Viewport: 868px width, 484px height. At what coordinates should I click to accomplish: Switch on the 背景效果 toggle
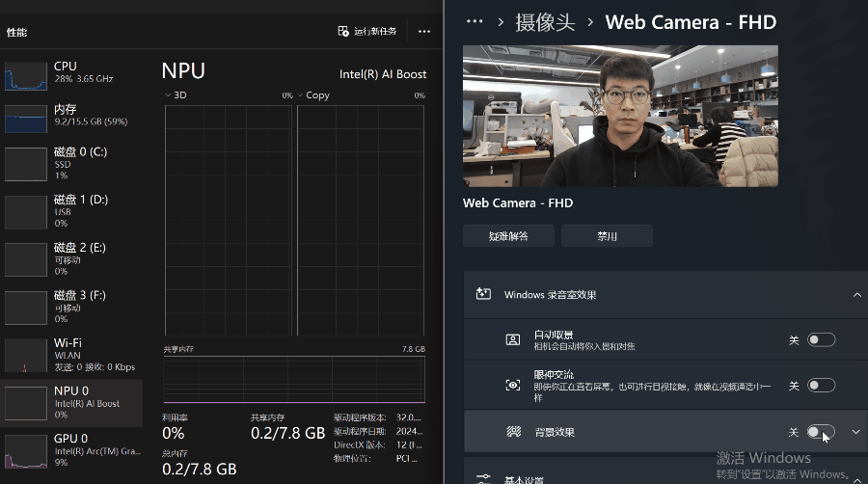point(821,432)
